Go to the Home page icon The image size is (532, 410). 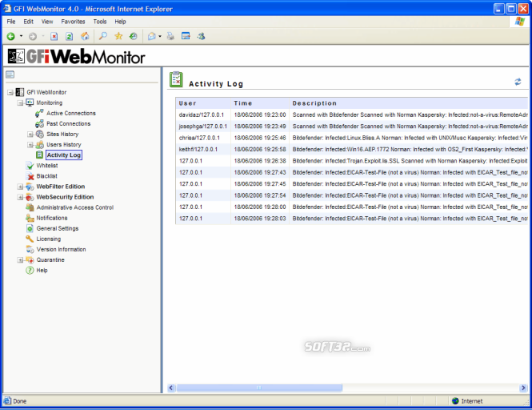click(x=85, y=36)
